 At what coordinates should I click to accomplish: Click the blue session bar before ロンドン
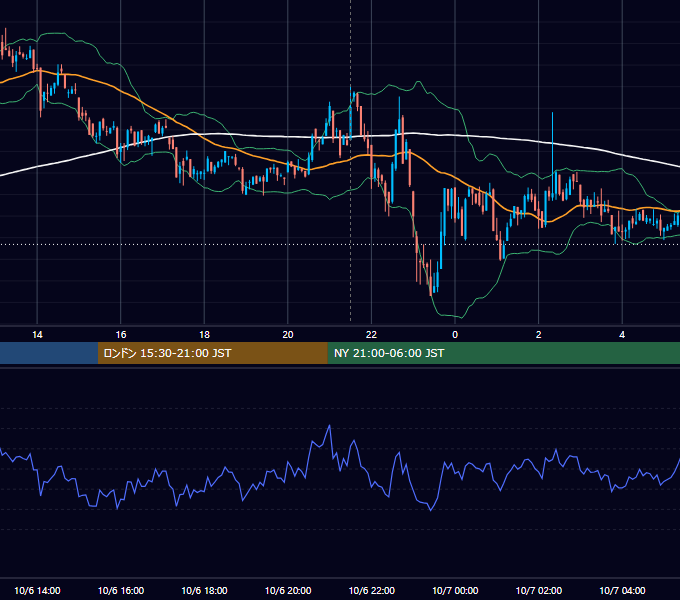pos(49,353)
